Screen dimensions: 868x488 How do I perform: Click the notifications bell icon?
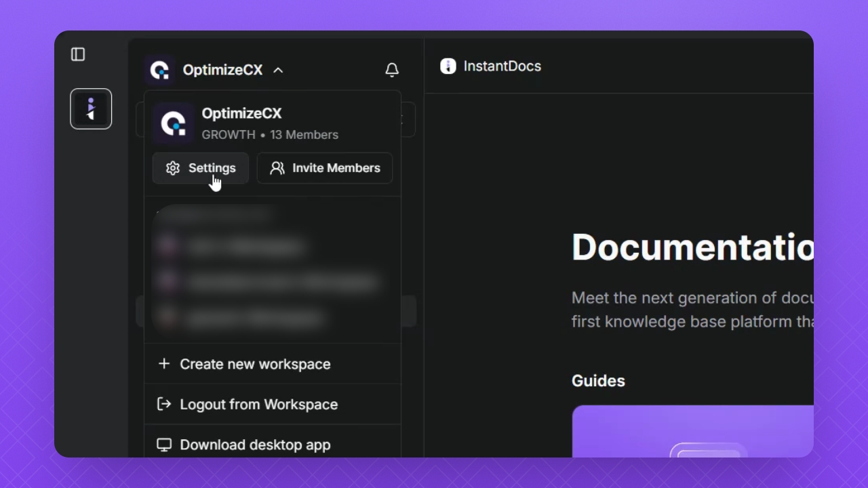(x=392, y=70)
